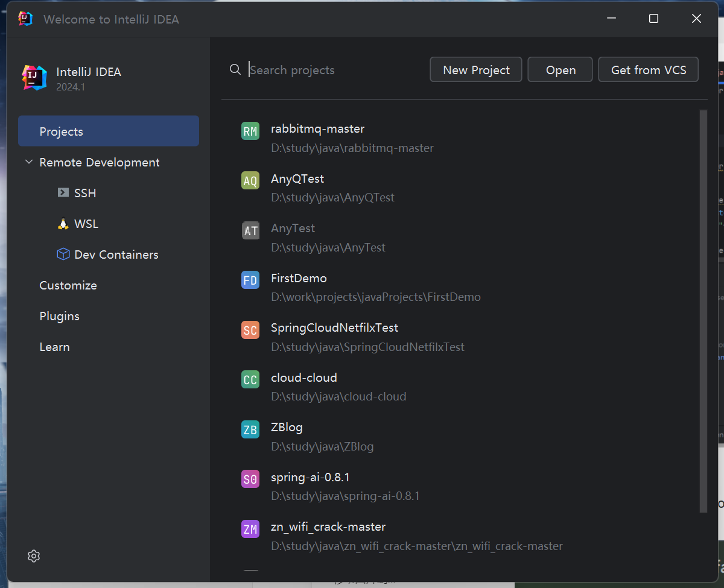Click the path D:\study\java\AnyQTest

pyautogui.click(x=332, y=197)
